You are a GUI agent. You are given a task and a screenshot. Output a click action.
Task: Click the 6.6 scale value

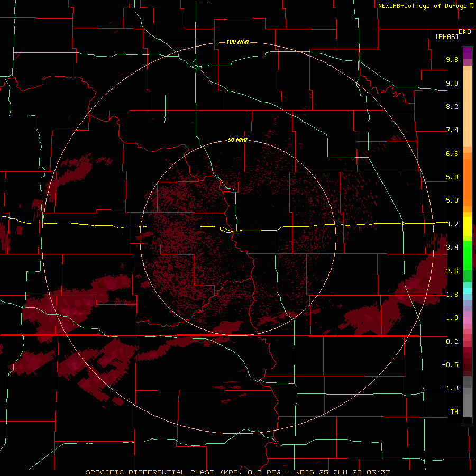(452, 153)
